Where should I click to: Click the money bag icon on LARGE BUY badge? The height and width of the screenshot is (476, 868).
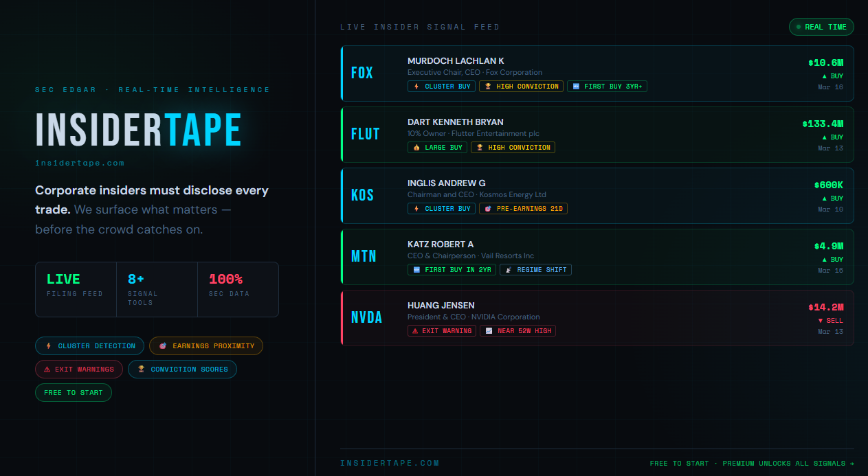pos(416,147)
